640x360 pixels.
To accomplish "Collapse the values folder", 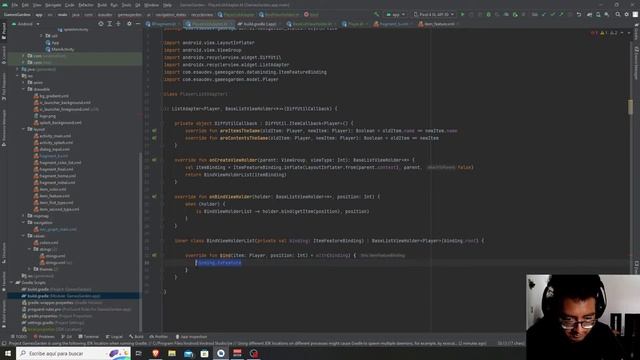I will (24, 236).
